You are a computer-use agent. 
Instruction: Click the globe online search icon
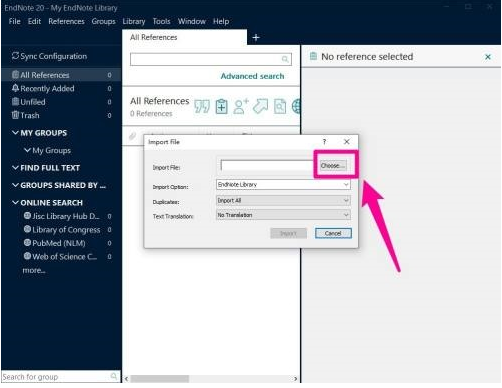coord(296,107)
